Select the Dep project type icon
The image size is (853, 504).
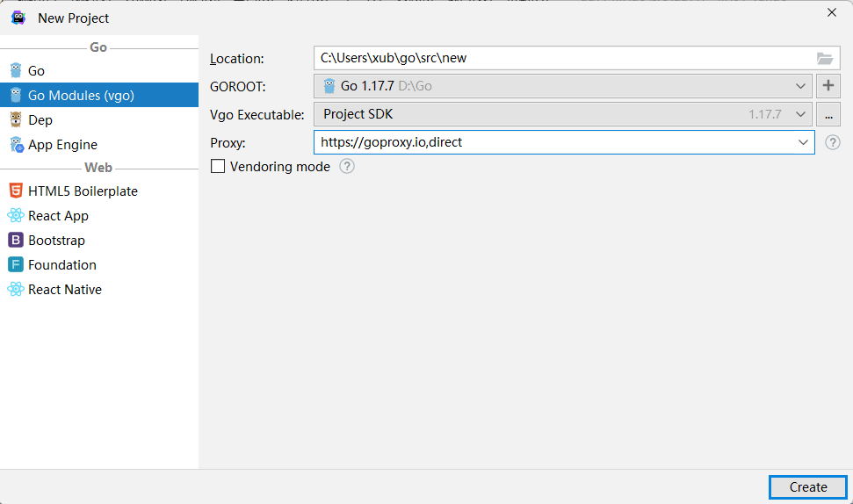[15, 119]
